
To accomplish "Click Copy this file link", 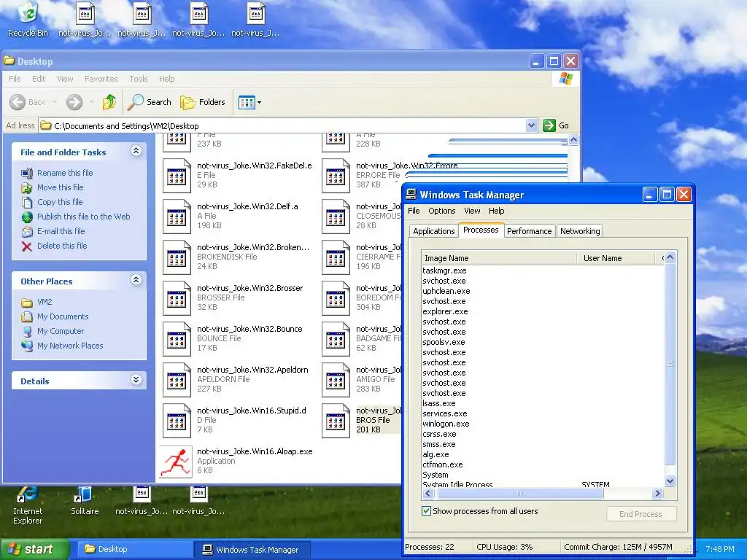I will tap(60, 202).
